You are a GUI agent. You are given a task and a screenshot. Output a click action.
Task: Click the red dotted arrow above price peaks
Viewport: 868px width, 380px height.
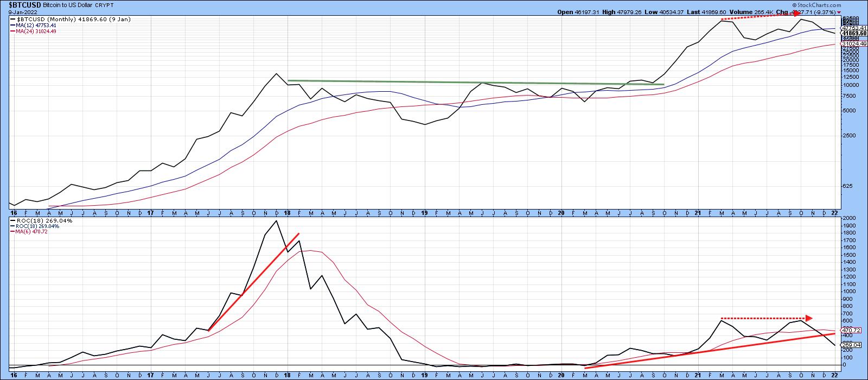(x=759, y=17)
